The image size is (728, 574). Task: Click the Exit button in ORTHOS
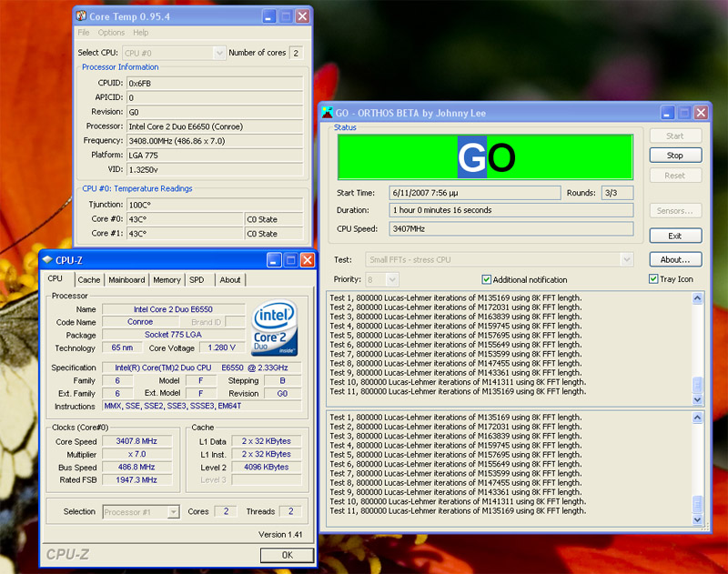[675, 236]
